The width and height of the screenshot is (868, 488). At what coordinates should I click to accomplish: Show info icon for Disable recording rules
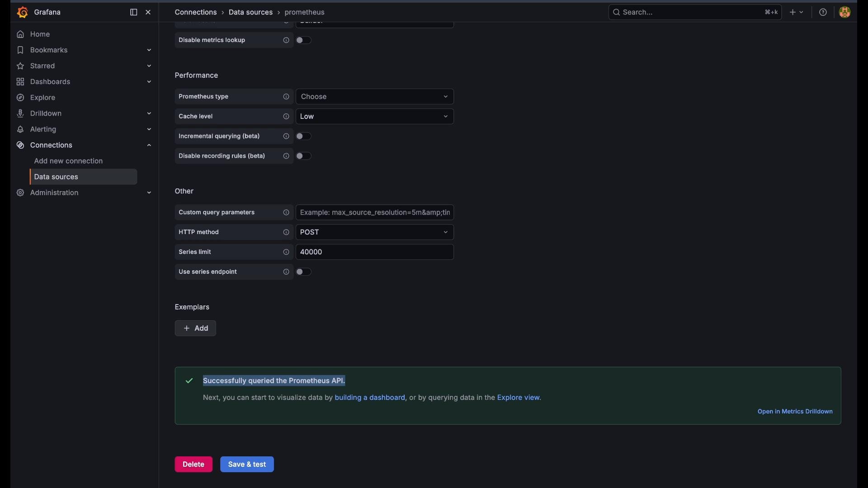pos(286,156)
